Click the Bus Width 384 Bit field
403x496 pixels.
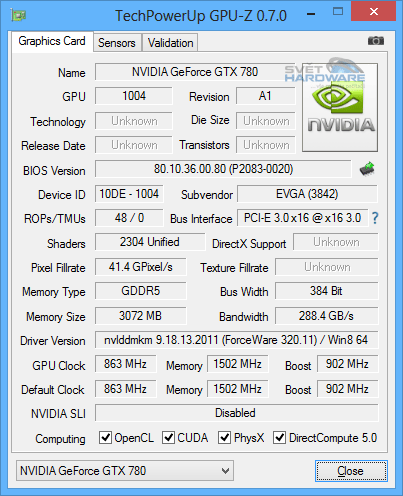tap(327, 291)
